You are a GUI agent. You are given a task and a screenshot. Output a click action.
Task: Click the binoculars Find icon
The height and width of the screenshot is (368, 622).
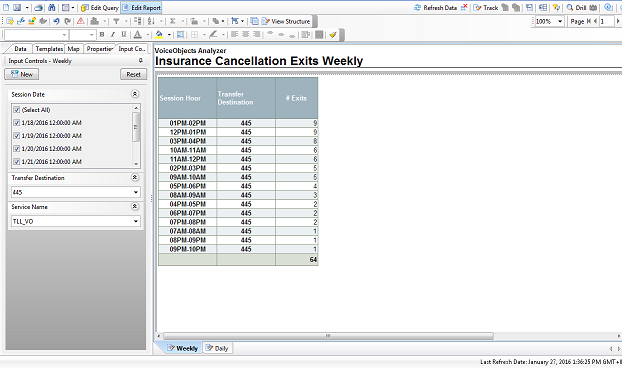click(x=52, y=8)
